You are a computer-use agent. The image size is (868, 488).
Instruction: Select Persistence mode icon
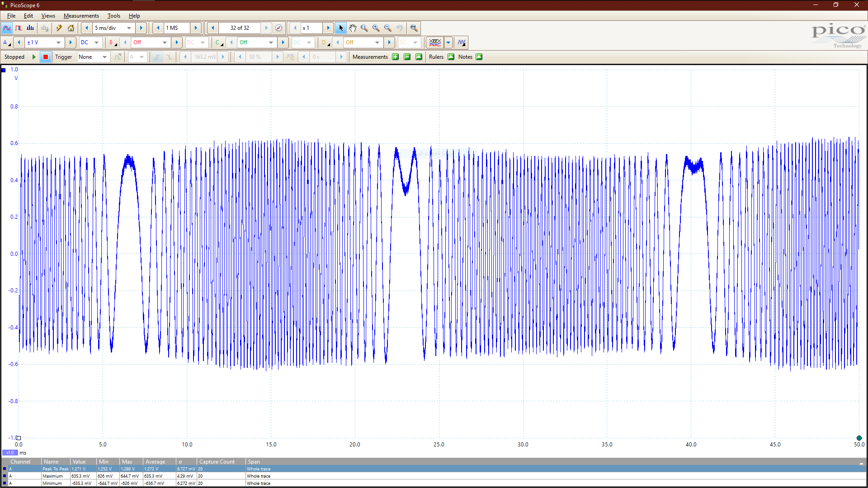[19, 28]
